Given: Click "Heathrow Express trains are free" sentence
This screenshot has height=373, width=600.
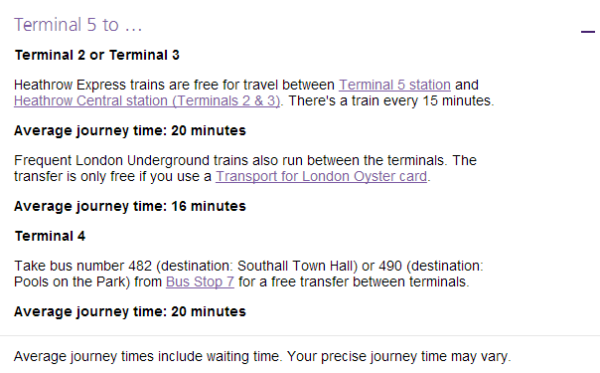Looking at the screenshot, I should point(116,85).
